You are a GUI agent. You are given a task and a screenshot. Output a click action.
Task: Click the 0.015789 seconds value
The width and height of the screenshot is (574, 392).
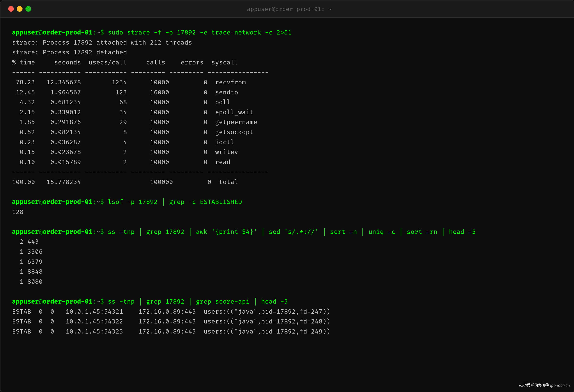pyautogui.click(x=66, y=162)
